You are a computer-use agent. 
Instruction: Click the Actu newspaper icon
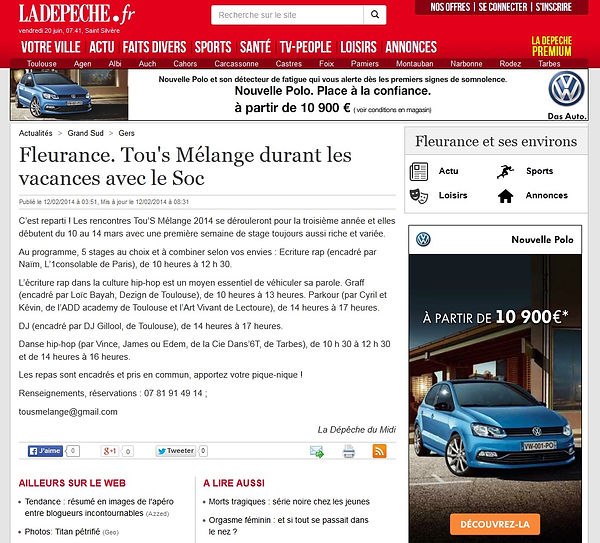click(419, 171)
